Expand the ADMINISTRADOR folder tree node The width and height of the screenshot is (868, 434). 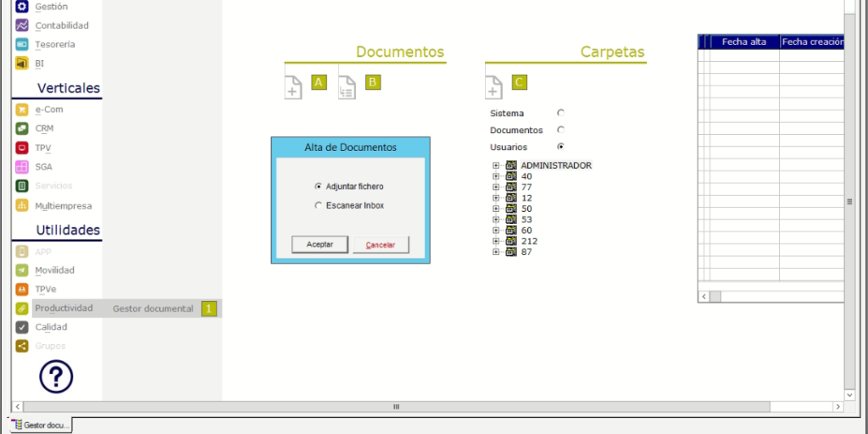pos(496,165)
